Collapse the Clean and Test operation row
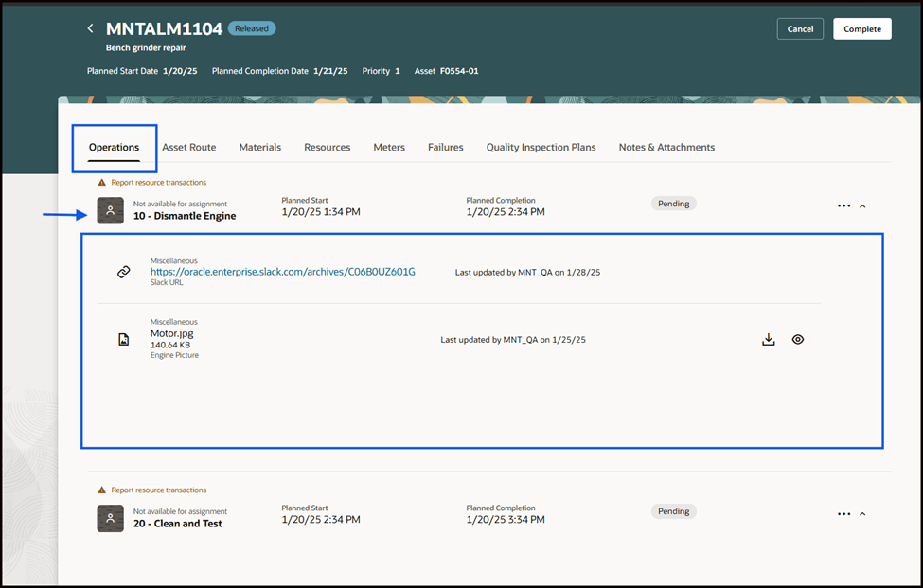Screen dimensions: 923x588 click(861, 513)
